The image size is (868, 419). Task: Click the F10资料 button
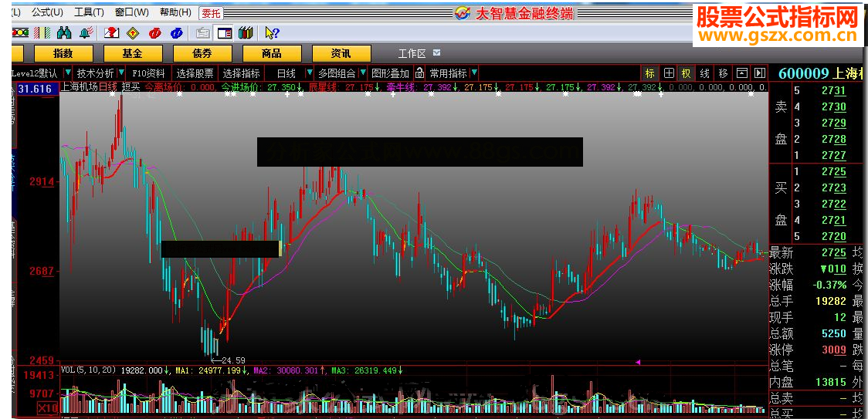pyautogui.click(x=148, y=73)
